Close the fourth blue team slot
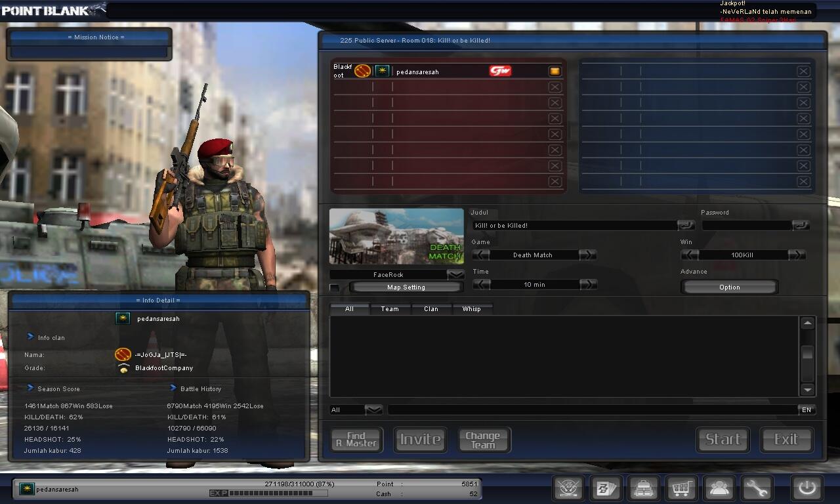The image size is (840, 504). click(803, 118)
